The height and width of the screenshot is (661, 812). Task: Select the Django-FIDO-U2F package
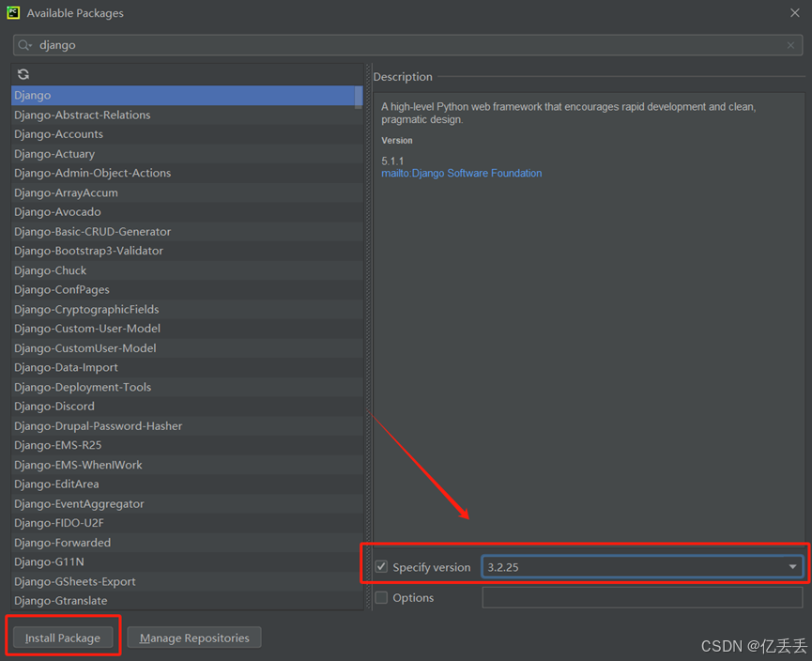click(x=187, y=523)
